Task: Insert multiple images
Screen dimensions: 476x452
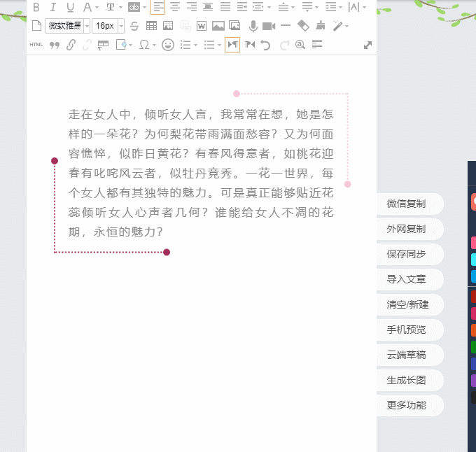Action: click(x=234, y=26)
